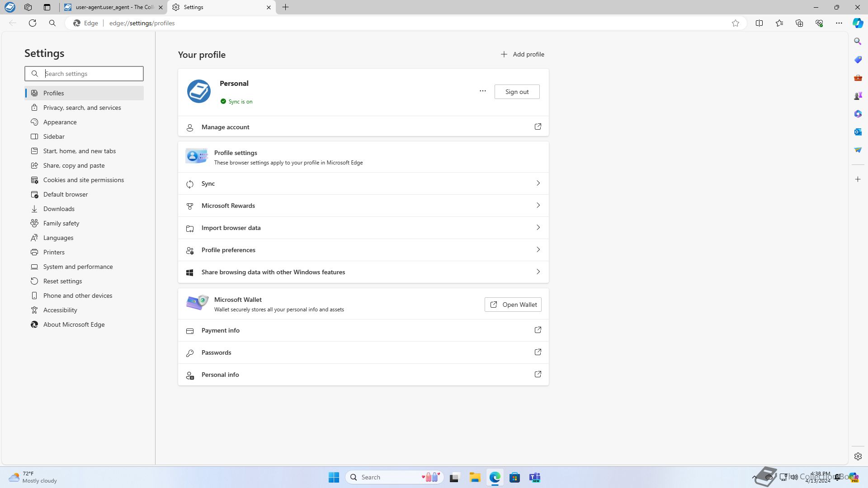Open sidebar settings gear at bottom

point(858,456)
